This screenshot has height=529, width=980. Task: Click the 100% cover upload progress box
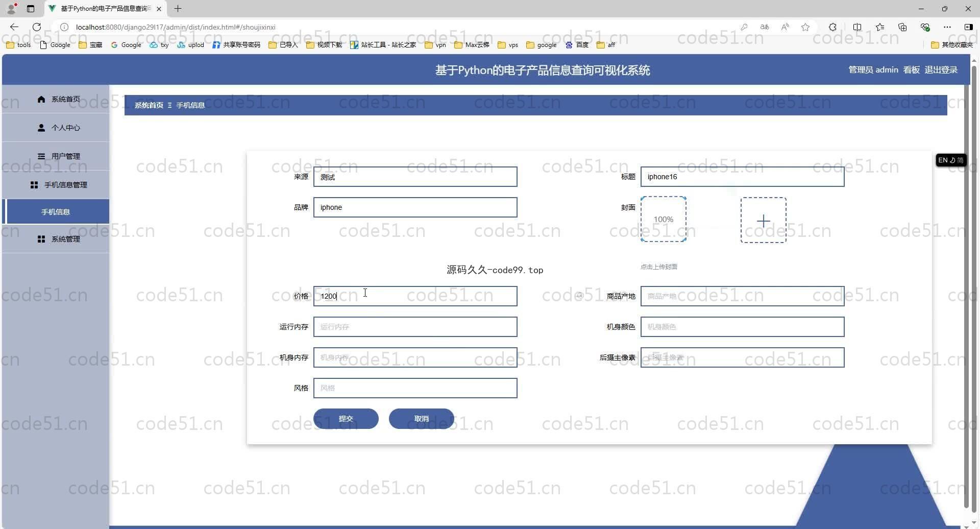pos(663,219)
